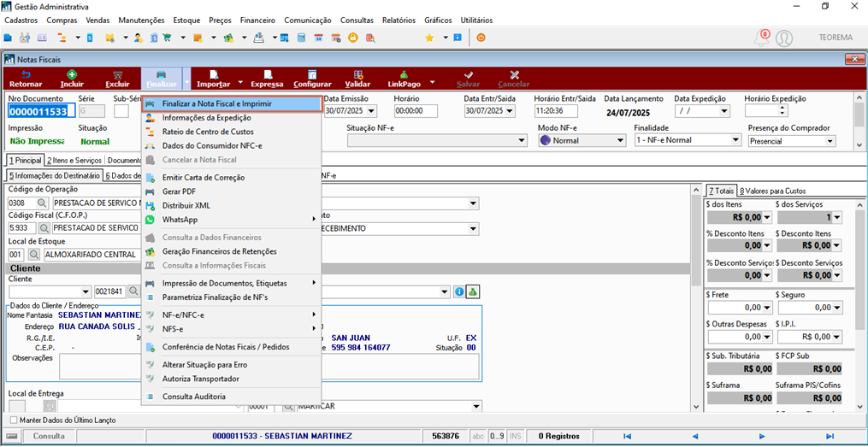Select Autoriza Transportador menu entry
The width and height of the screenshot is (868, 447).
[x=232, y=379]
